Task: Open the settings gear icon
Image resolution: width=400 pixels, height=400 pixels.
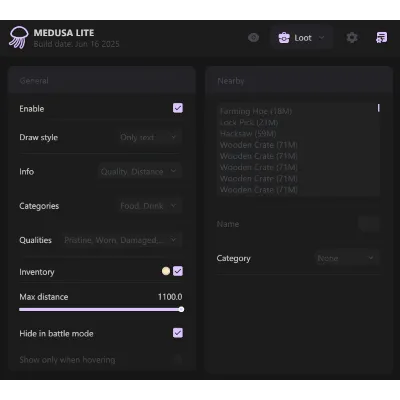Action: (352, 38)
